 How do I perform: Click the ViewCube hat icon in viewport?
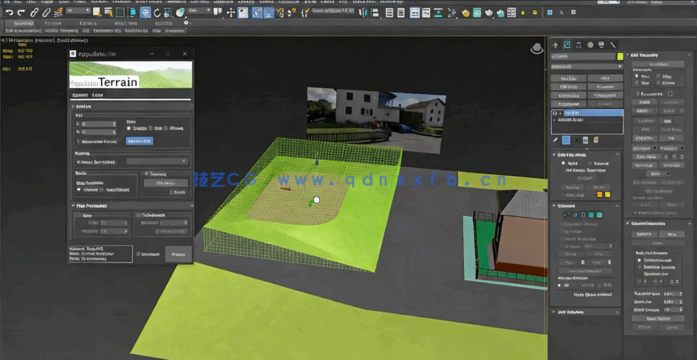[537, 48]
